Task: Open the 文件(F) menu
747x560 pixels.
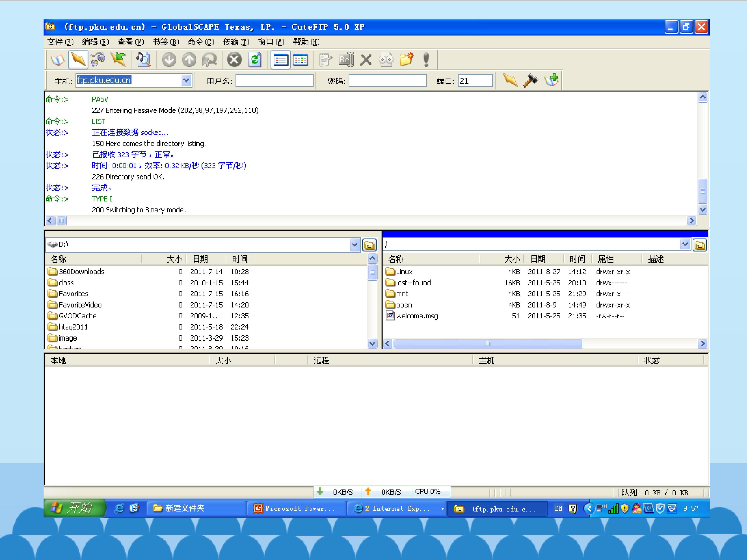Action: click(60, 42)
